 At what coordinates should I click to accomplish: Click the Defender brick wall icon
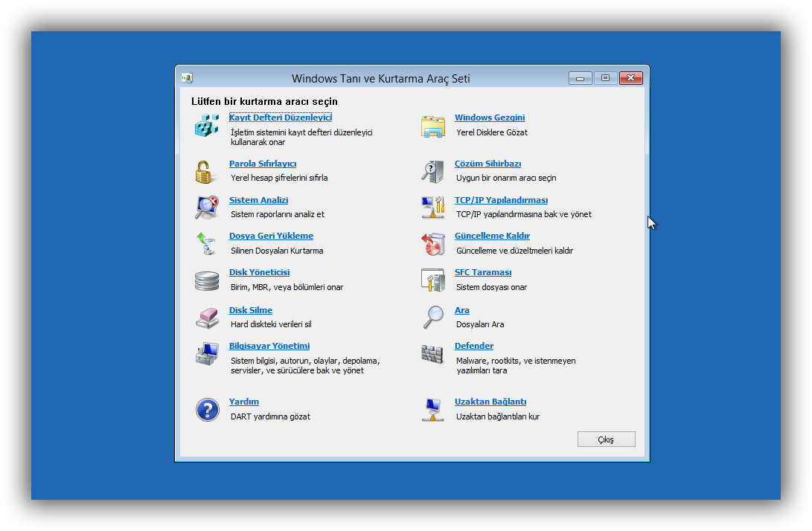tap(432, 354)
